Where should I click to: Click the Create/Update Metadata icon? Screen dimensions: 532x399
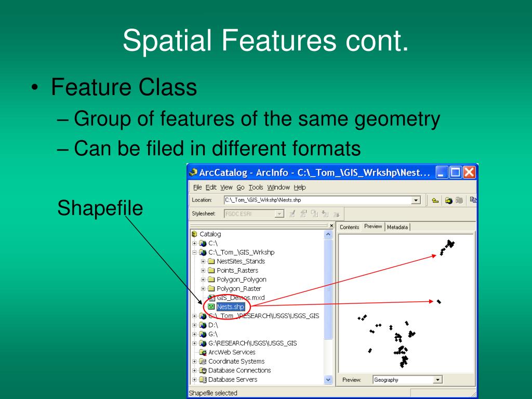314,214
